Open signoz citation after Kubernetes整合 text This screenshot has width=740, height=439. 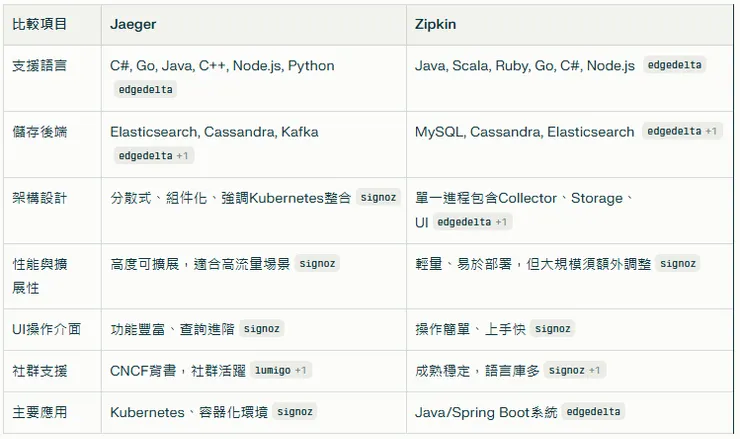(x=379, y=198)
